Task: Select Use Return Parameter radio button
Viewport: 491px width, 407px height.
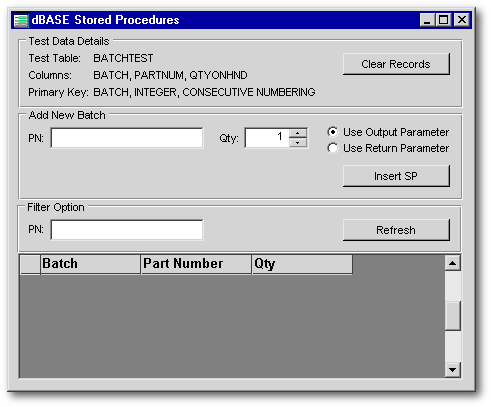Action: click(332, 148)
